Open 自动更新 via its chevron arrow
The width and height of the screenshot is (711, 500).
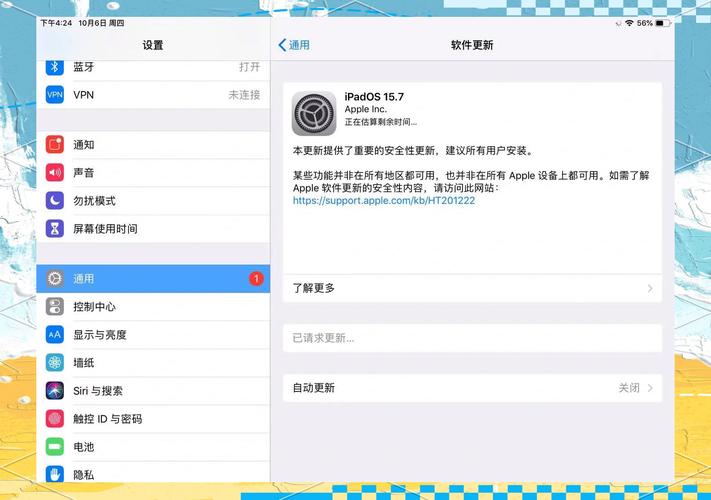(650, 388)
